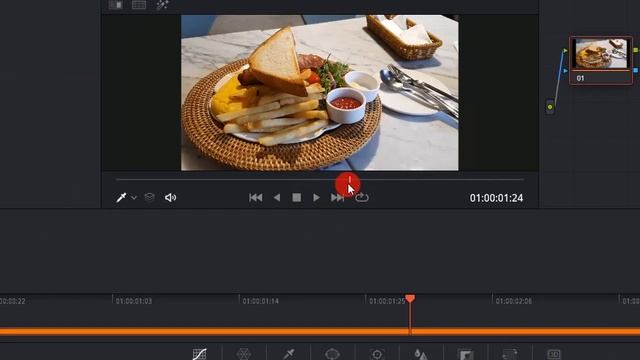Click node 01 blue key input
This screenshot has width=640, height=360.
coord(565,71)
